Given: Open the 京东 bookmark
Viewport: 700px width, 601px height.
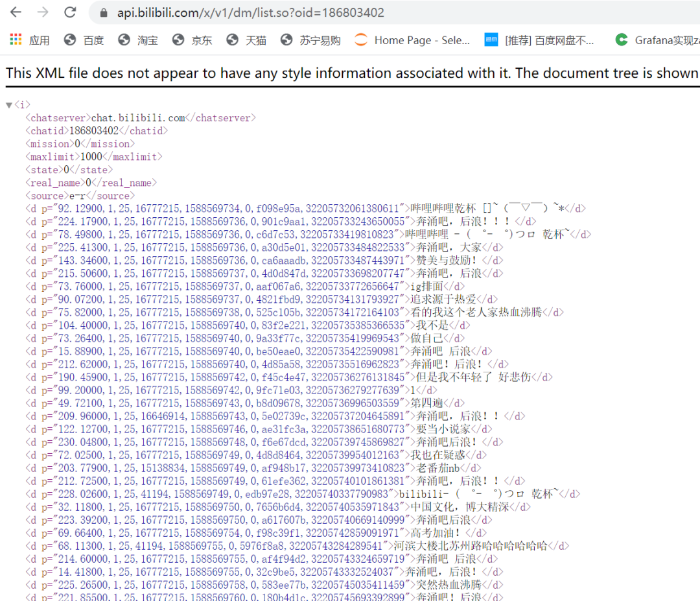Looking at the screenshot, I should (192, 40).
